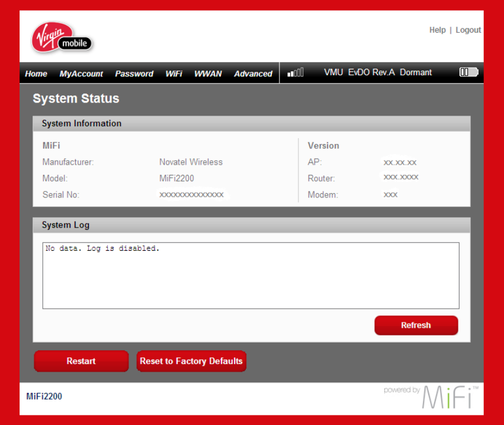Restart the MiFi device

pos(81,361)
